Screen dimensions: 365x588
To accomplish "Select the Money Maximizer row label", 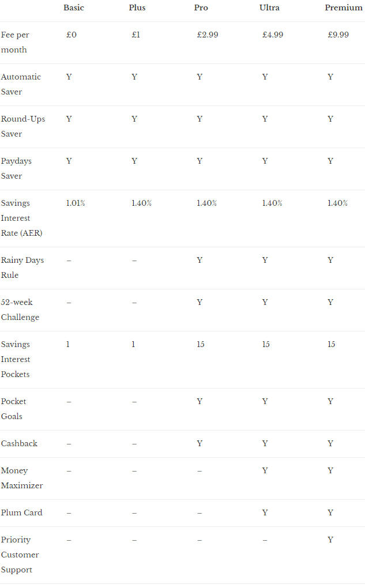I will pos(22,478).
